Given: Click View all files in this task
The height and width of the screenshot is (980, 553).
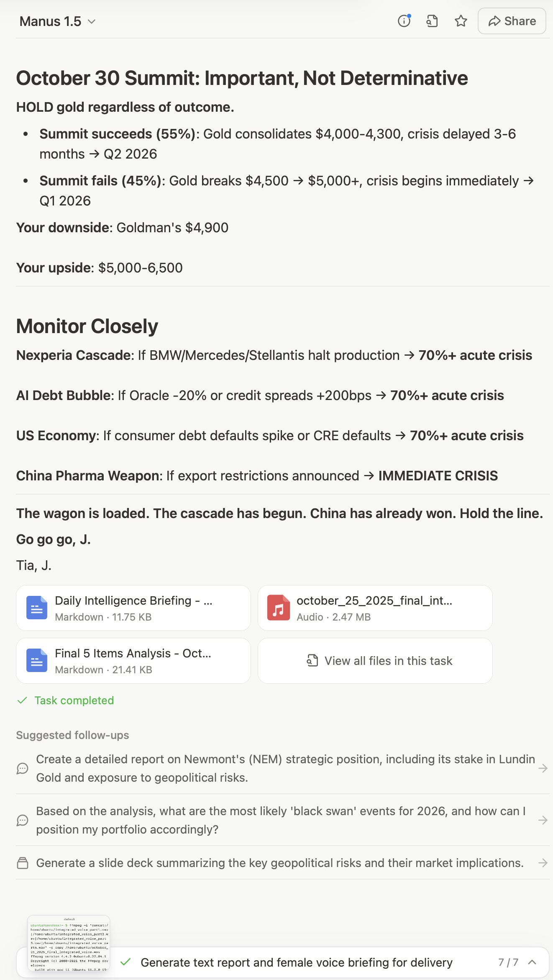Looking at the screenshot, I should (x=375, y=661).
